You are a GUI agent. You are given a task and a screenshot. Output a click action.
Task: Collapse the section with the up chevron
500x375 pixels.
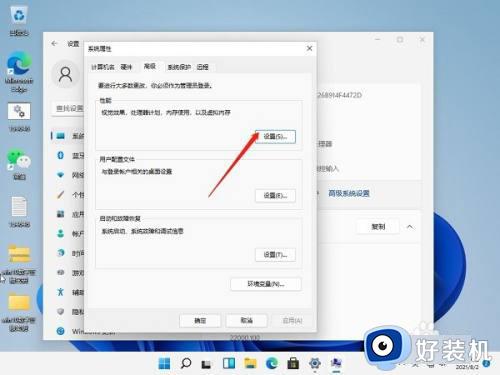(410, 227)
